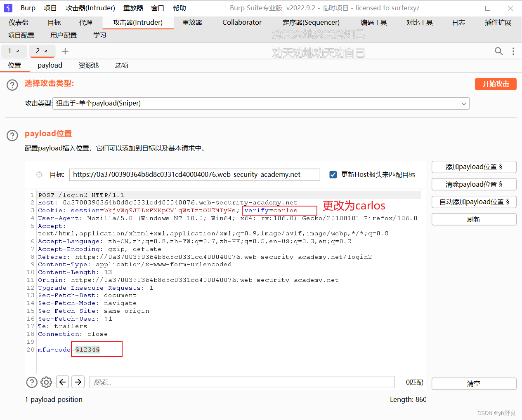
Task: Select the 攻击器(Intruder) main tab
Action: tap(138, 23)
